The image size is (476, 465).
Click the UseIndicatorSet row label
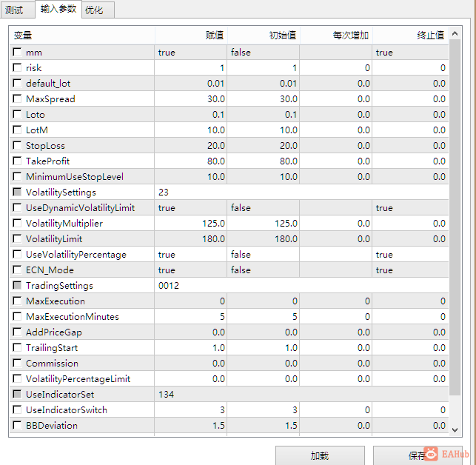[x=60, y=394]
